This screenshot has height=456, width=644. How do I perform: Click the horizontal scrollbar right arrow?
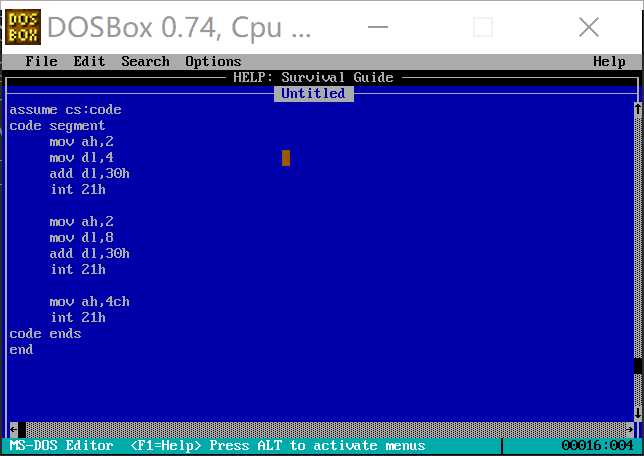(630, 429)
